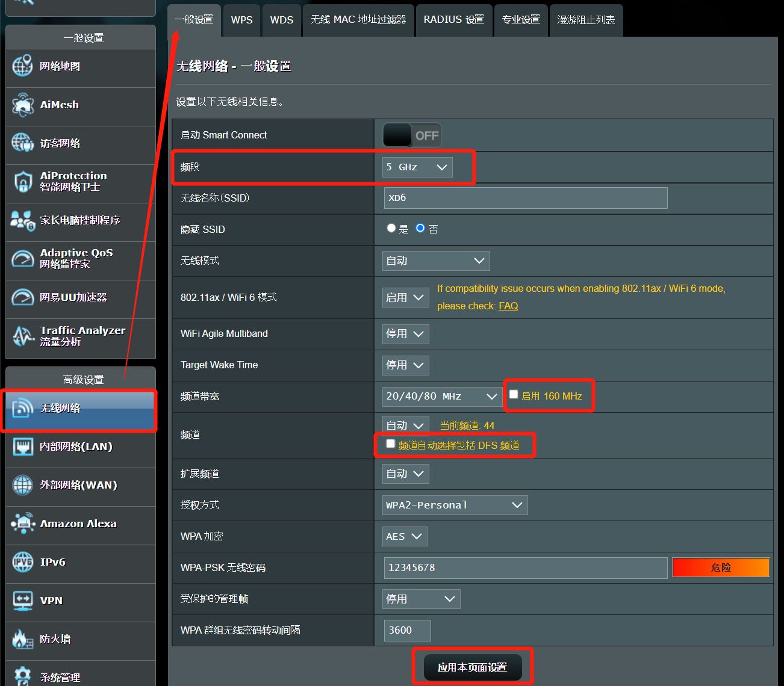Open the 扩展频道 dropdown
This screenshot has width=784, height=686.
coord(405,474)
